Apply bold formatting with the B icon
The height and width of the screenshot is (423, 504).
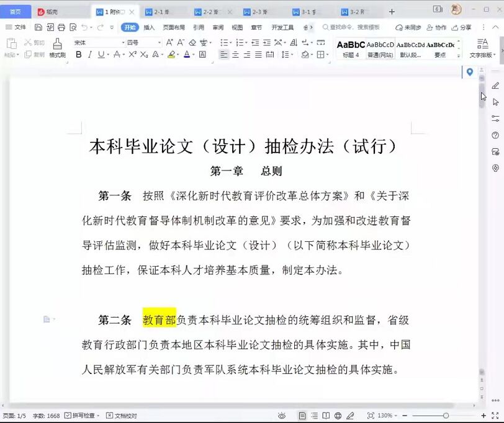(79, 55)
